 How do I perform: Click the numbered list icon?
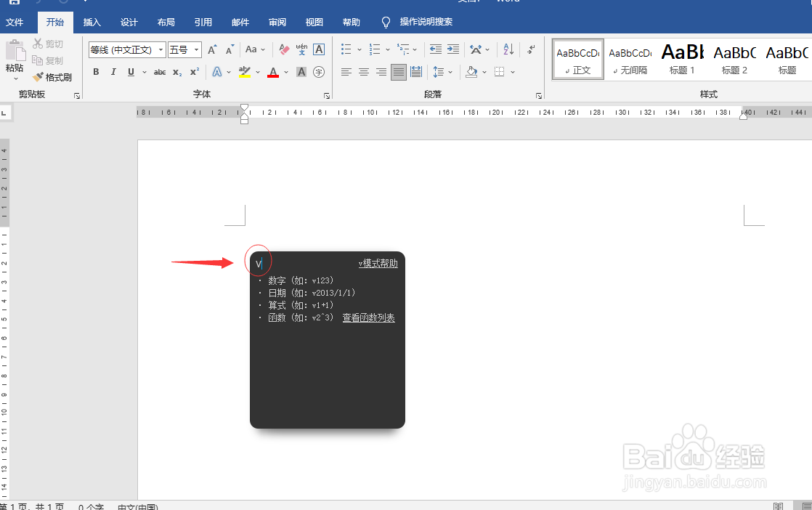click(x=375, y=49)
